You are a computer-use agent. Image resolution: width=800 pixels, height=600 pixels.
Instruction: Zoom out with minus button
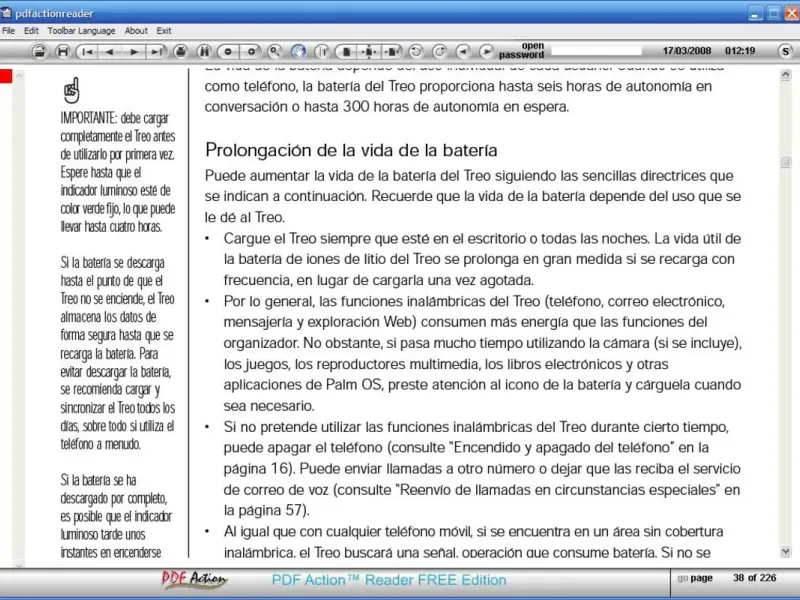tap(228, 52)
